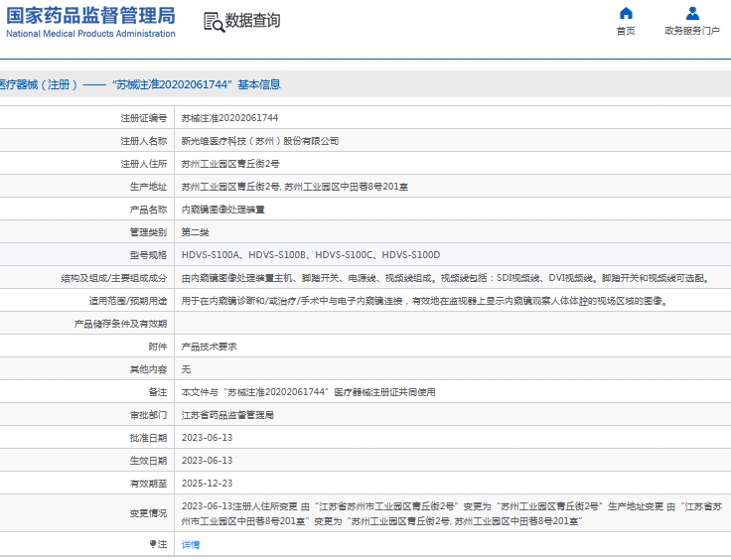Select the 变更情况 change history text
Viewport: 731px width, 560px height.
[452, 513]
